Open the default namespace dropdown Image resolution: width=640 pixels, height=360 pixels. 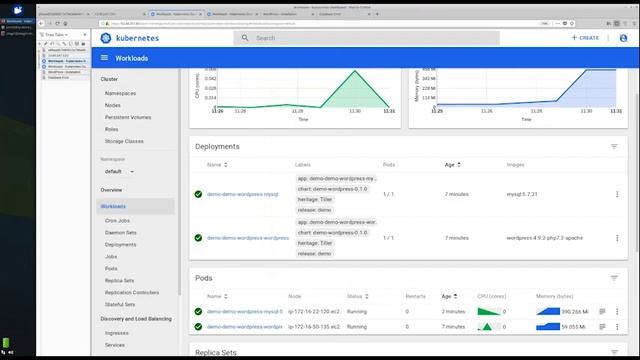click(x=119, y=171)
